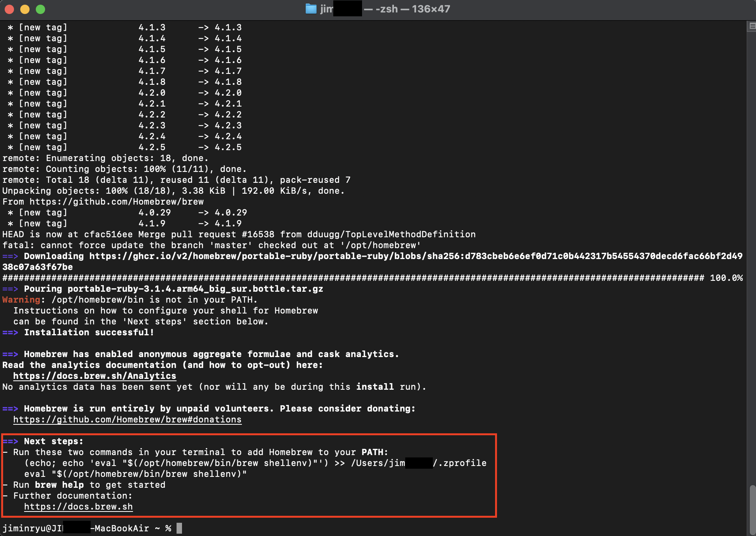The width and height of the screenshot is (756, 536).
Task: Click the scrollbar thumb at bottom right
Action: tap(752, 510)
